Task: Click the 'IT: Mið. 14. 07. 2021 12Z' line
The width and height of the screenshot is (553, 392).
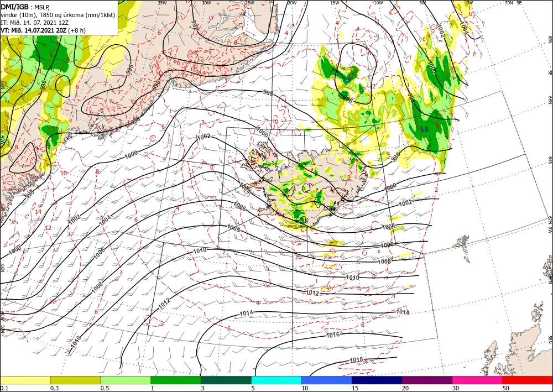Action: [34, 23]
